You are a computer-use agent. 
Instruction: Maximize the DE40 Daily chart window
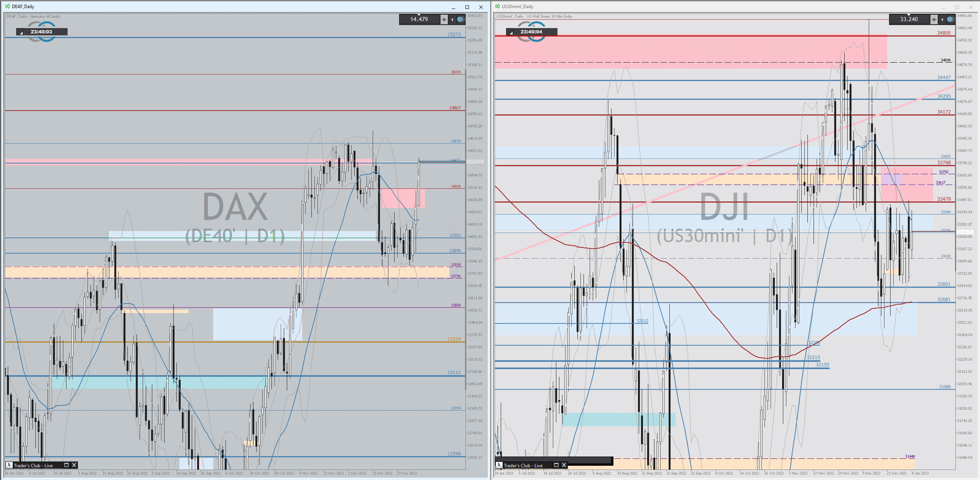(467, 7)
